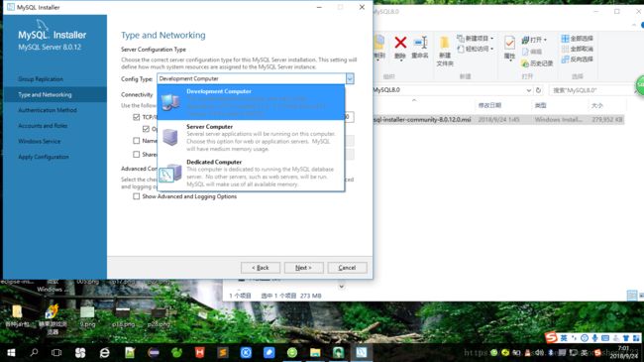Image resolution: width=644 pixels, height=362 pixels.
Task: Toggle the TCP/IP checkbox
Action: coord(137,117)
